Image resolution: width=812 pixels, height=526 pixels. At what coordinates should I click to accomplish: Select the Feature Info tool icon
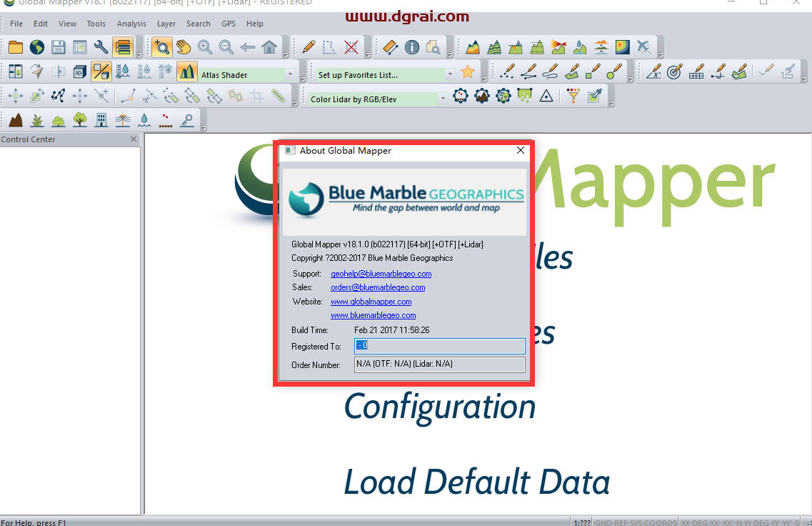[412, 47]
